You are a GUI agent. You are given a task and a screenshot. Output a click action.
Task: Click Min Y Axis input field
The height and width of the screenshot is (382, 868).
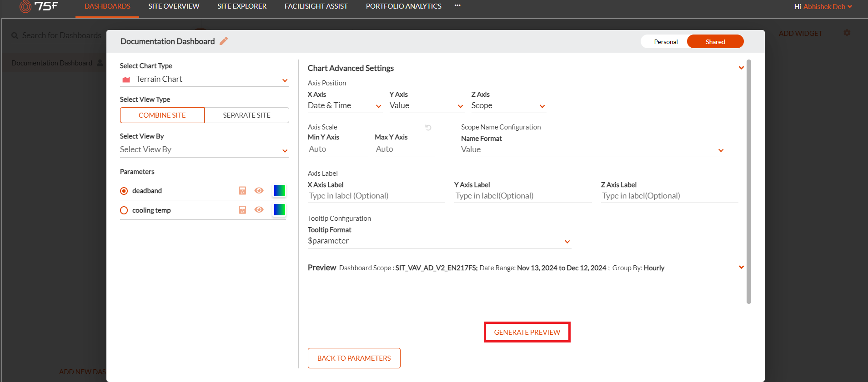point(338,149)
